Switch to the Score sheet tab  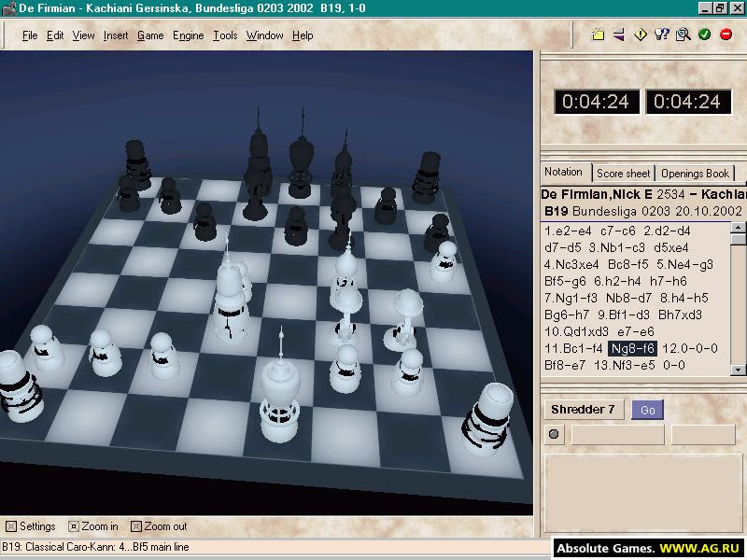[623, 174]
